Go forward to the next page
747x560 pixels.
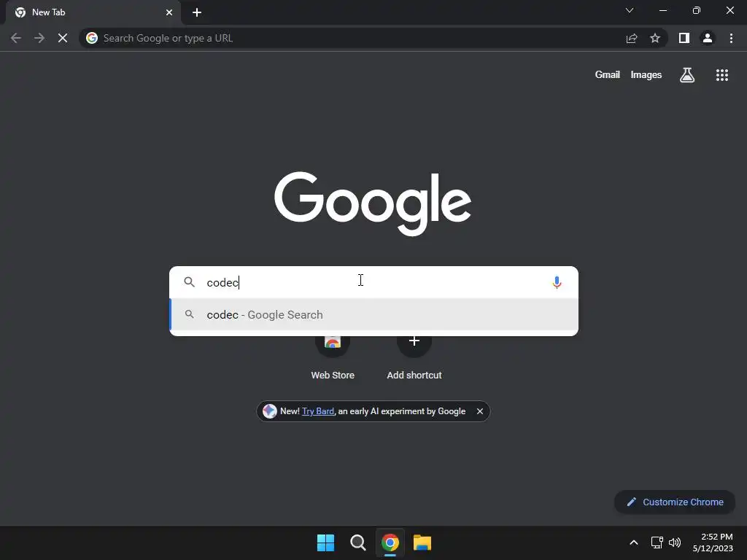click(x=39, y=38)
